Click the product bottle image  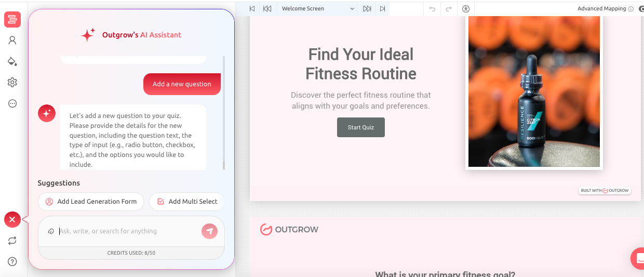[x=534, y=91]
